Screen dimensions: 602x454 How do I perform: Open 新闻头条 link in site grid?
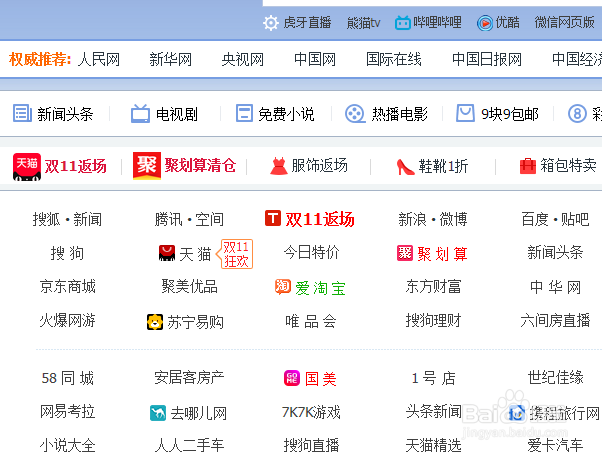pyautogui.click(x=555, y=253)
